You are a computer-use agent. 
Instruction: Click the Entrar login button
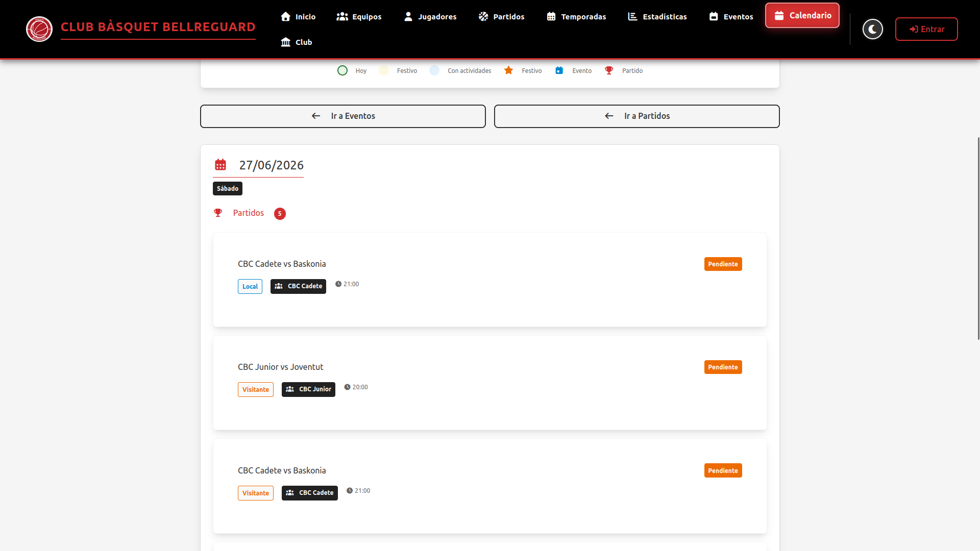coord(926,29)
